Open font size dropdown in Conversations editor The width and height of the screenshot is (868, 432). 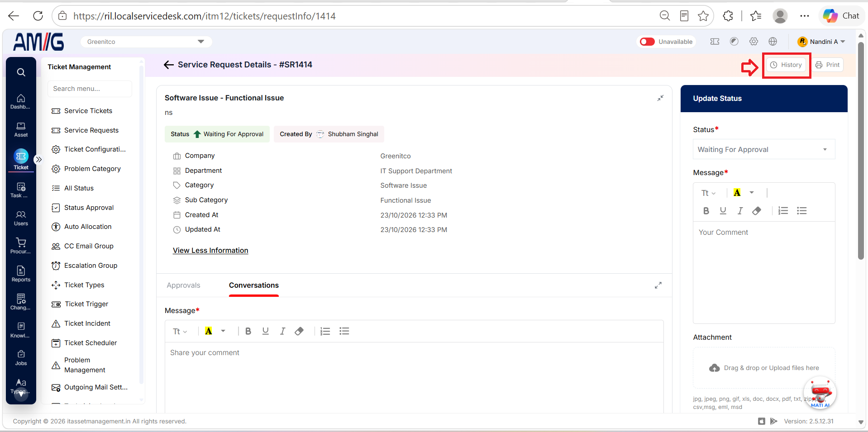point(180,331)
